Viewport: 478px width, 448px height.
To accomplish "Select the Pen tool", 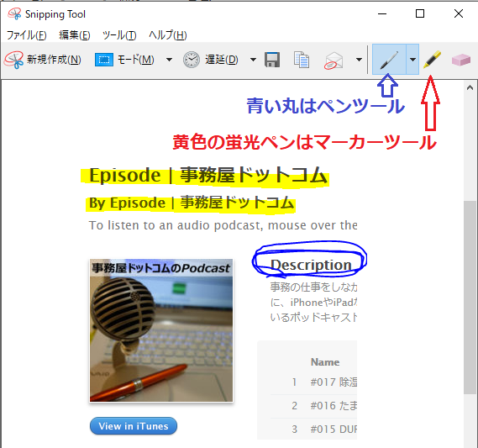I will pyautogui.click(x=389, y=59).
